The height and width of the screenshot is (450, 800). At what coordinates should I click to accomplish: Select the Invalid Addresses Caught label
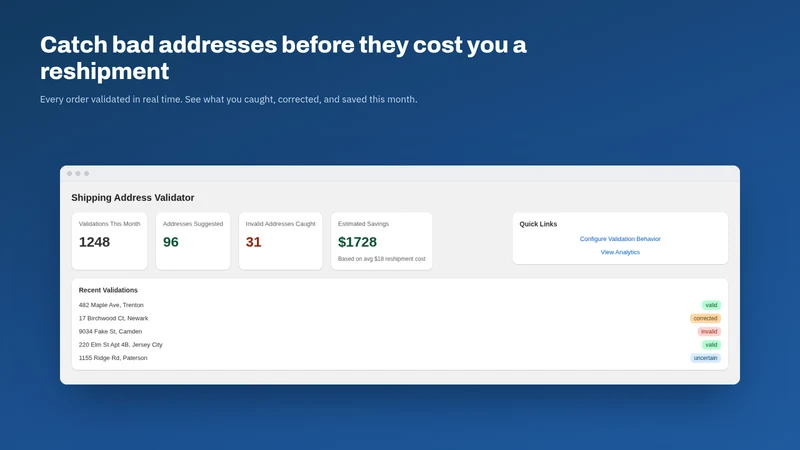pyautogui.click(x=281, y=223)
